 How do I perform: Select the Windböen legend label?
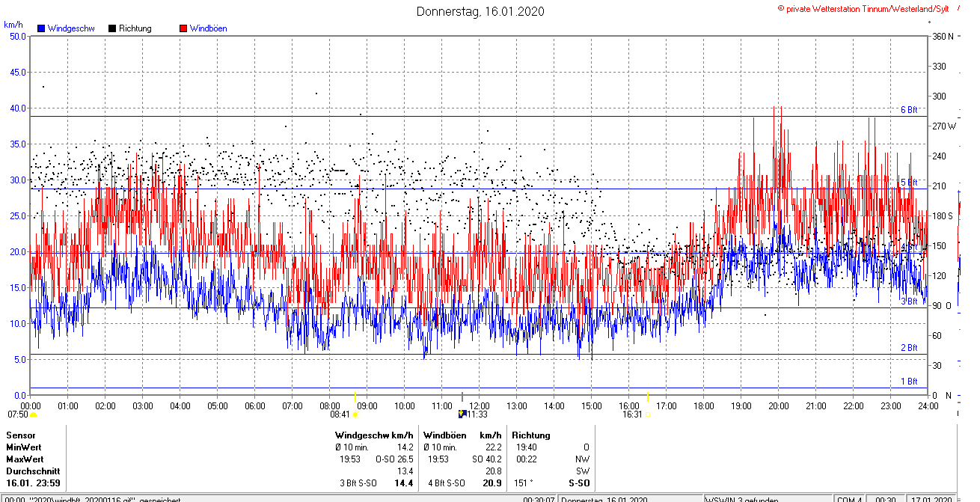click(x=208, y=28)
